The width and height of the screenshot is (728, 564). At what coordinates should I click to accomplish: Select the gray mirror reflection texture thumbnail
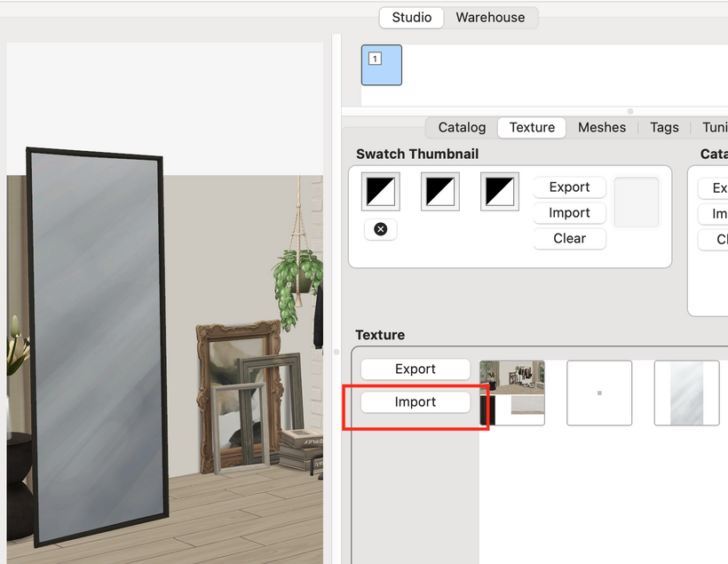(686, 393)
